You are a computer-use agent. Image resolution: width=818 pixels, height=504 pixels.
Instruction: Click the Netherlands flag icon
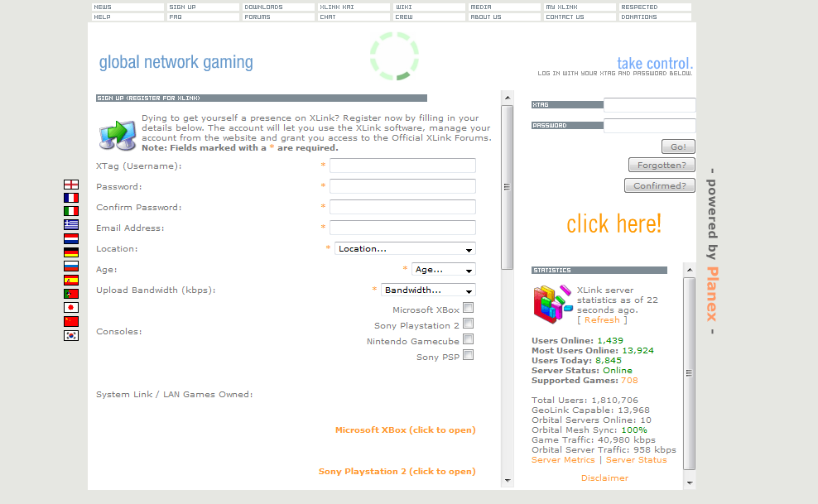click(x=71, y=238)
